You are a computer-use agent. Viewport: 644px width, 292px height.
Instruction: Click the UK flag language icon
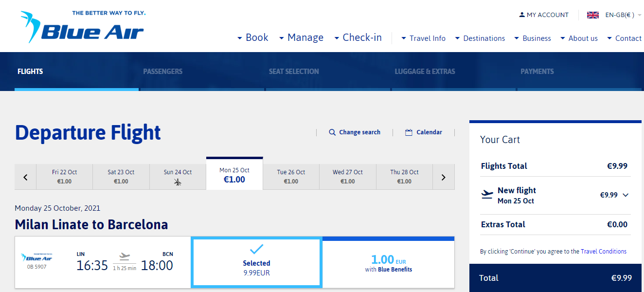(592, 15)
